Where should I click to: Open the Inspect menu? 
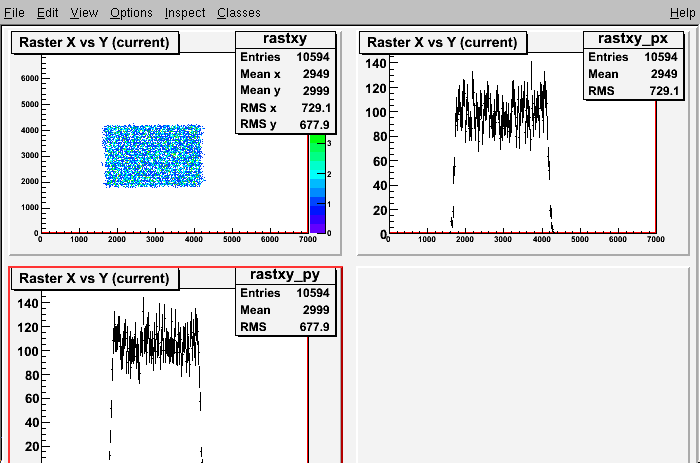(x=185, y=13)
